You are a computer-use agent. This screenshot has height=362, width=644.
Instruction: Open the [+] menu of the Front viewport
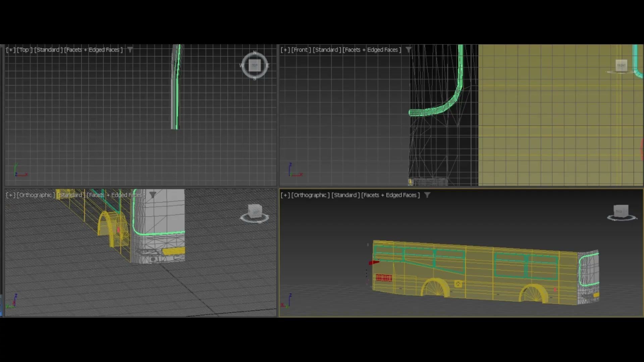(285, 50)
